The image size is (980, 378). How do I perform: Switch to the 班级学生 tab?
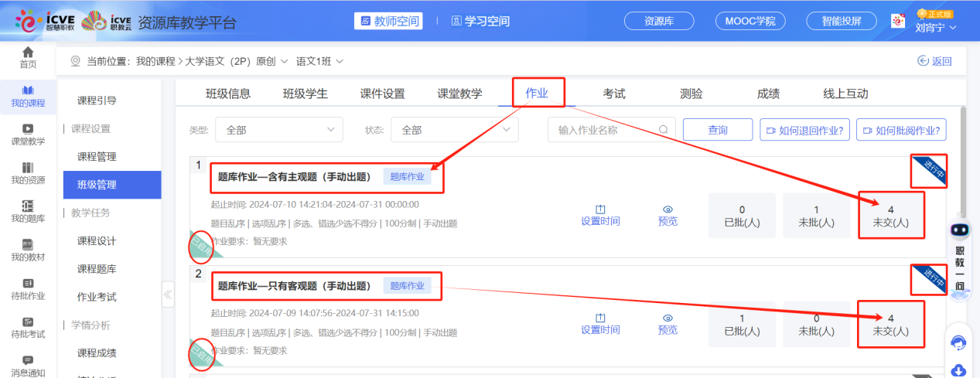305,94
